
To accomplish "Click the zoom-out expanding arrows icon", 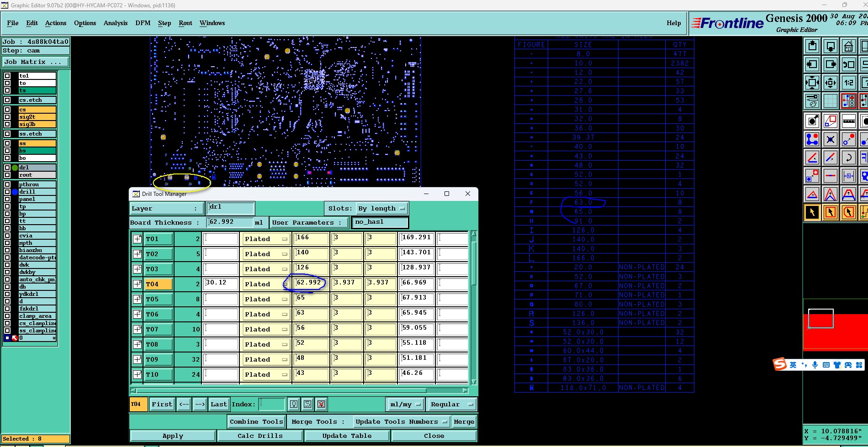I will (x=812, y=83).
